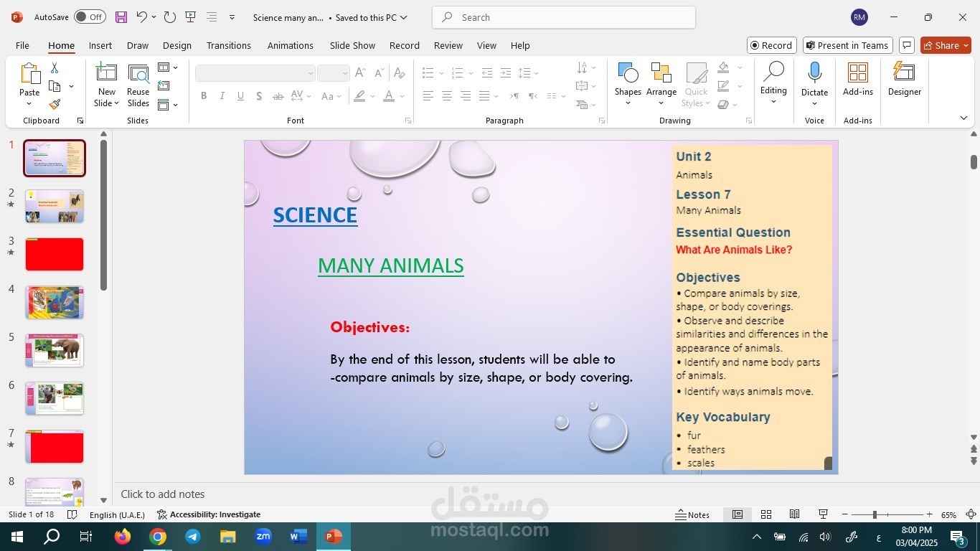Open the comments pane icon

[907, 45]
